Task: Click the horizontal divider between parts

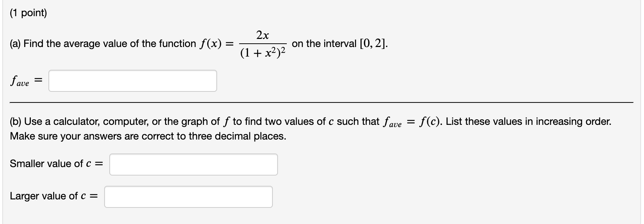Action: pyautogui.click(x=322, y=102)
